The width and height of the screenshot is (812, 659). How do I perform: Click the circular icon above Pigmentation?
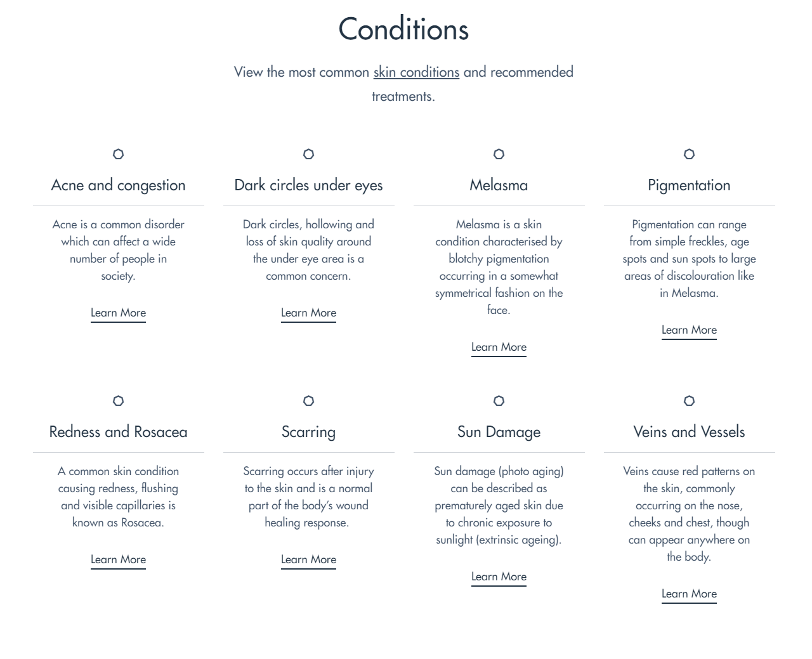click(x=689, y=154)
